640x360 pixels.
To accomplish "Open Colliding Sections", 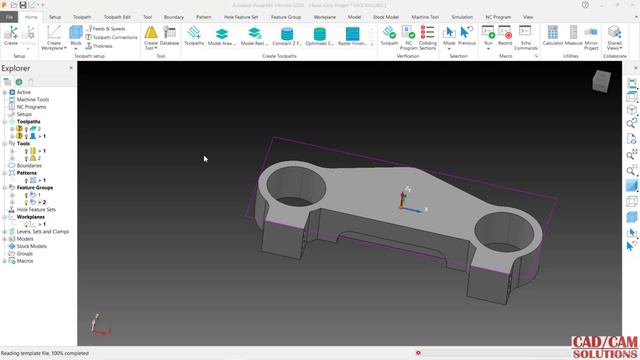I will click(x=427, y=37).
